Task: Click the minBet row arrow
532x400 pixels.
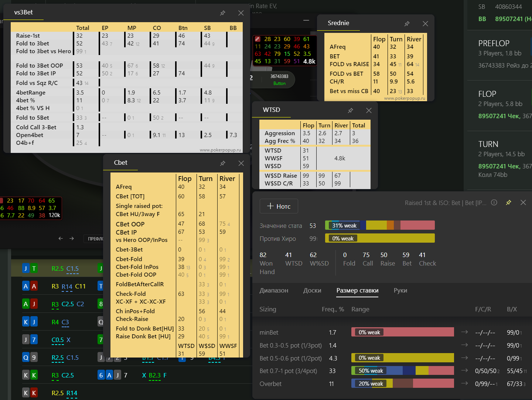Action: [464, 332]
